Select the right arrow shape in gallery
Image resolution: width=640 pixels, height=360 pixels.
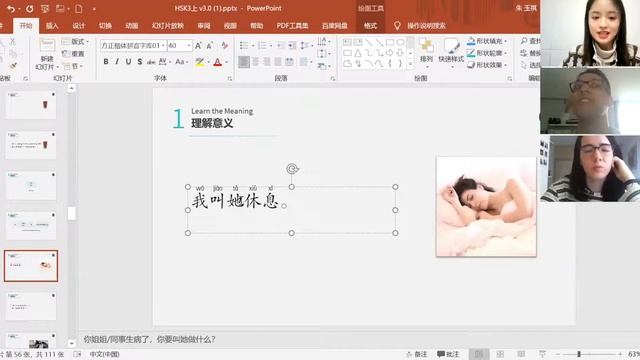pyautogui.click(x=390, y=53)
